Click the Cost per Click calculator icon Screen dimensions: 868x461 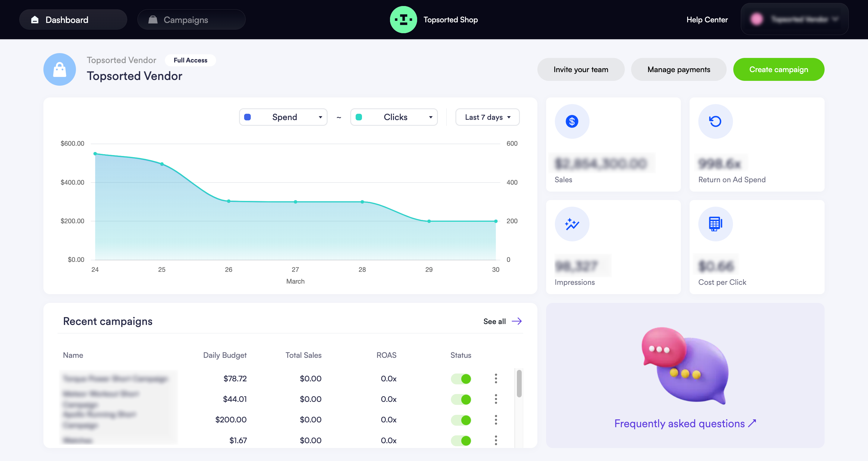click(715, 224)
